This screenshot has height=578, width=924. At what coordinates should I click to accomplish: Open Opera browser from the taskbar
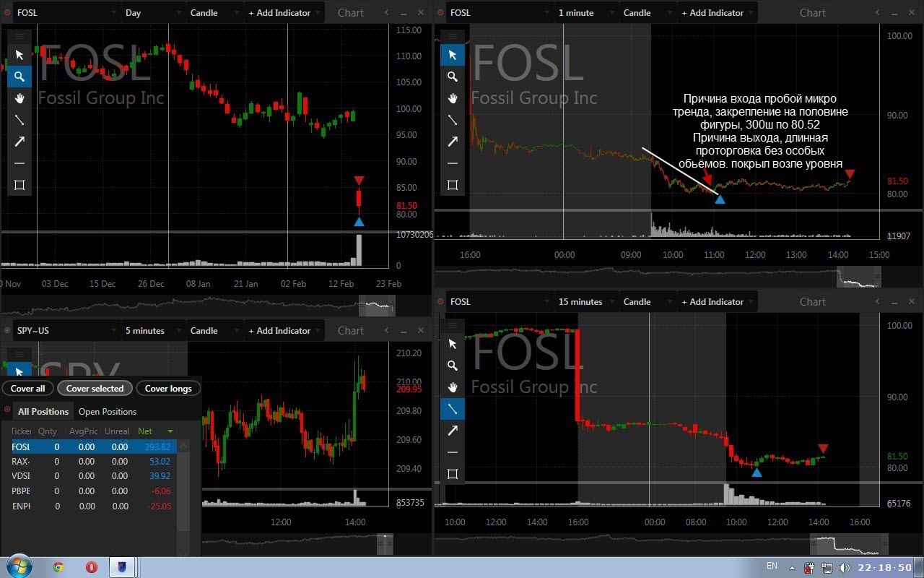click(x=91, y=567)
